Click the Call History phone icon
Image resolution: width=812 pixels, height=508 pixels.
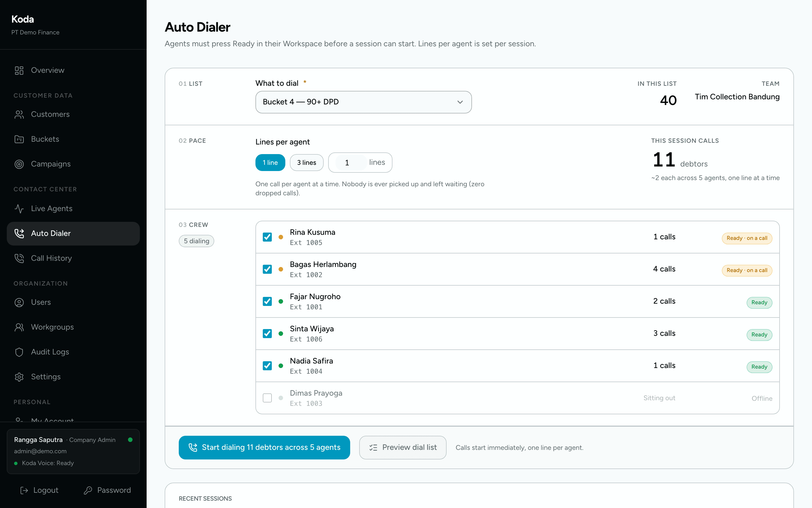19,258
